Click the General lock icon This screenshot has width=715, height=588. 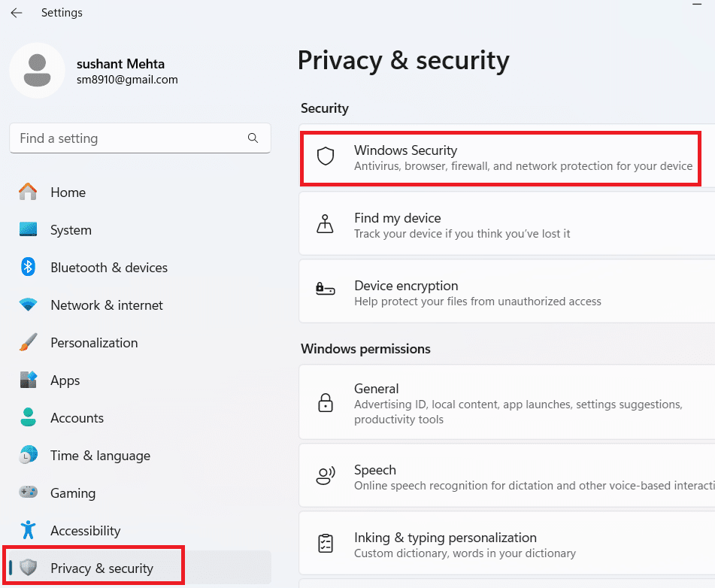point(326,402)
